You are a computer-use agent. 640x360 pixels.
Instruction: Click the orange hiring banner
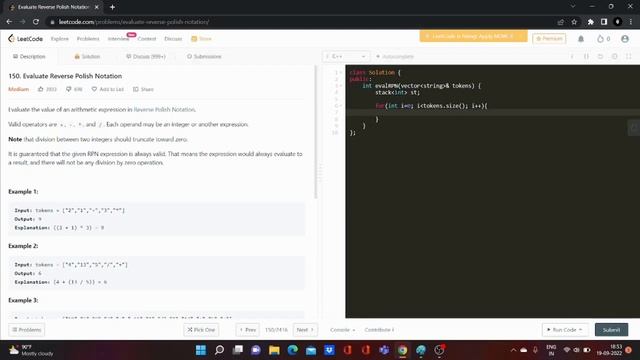pos(473,36)
